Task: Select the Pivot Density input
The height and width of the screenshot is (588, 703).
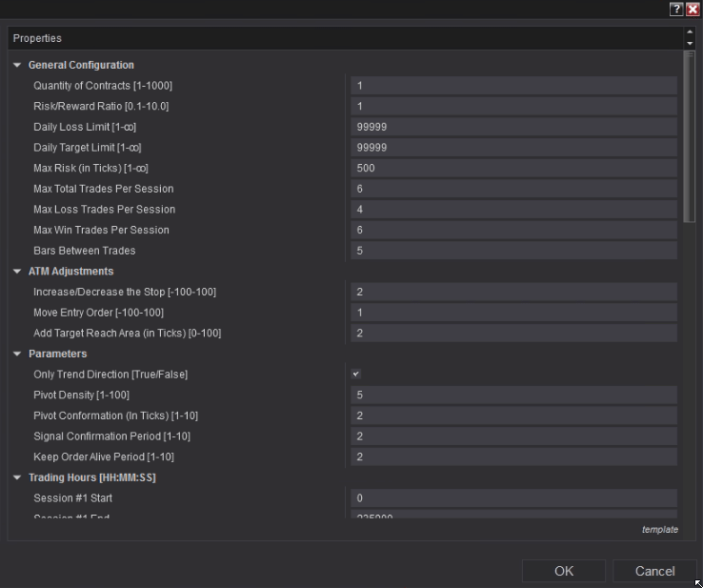Action: click(513, 395)
